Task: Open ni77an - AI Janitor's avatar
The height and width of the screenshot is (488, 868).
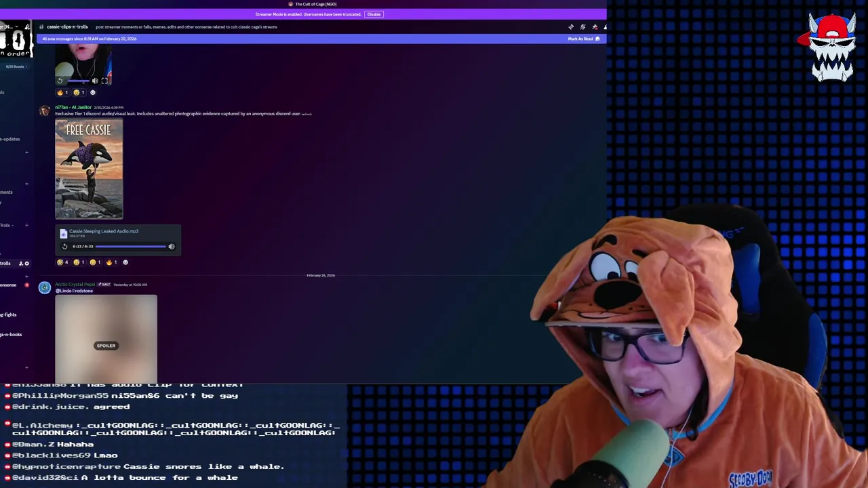Action: click(44, 110)
